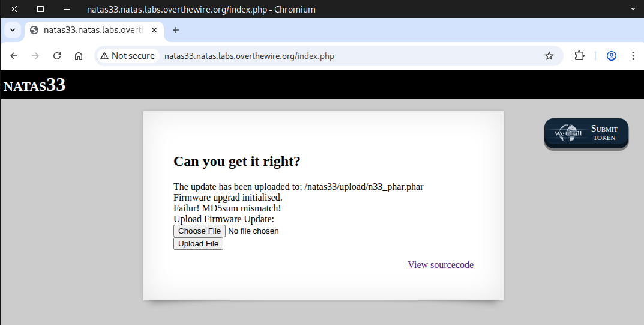Reload the natas33 page
Viewport: 644px width, 325px height.
pyautogui.click(x=57, y=56)
